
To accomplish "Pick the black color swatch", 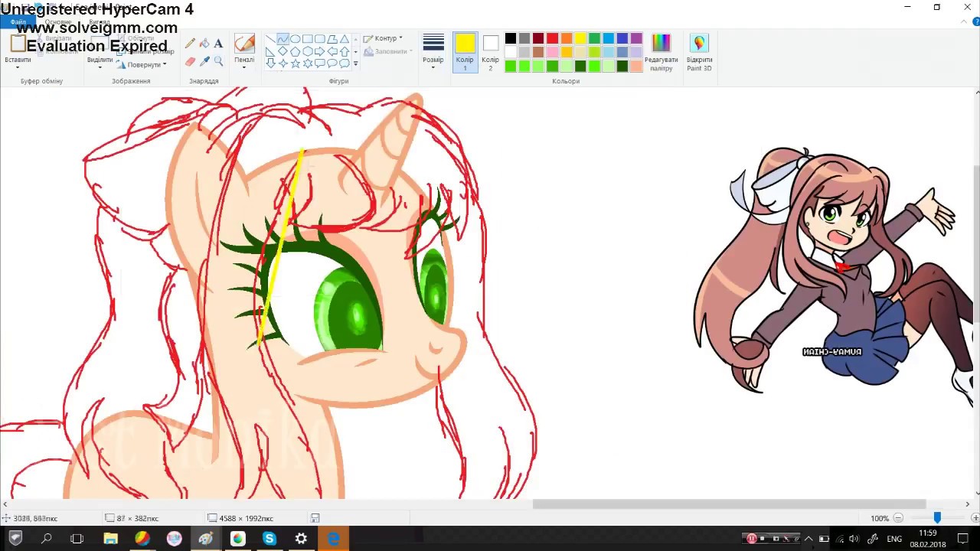I will click(x=511, y=38).
